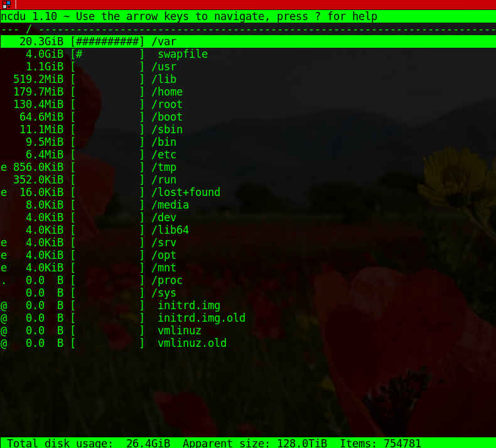
Task: Select the vmlinuz entry
Action: (248, 331)
